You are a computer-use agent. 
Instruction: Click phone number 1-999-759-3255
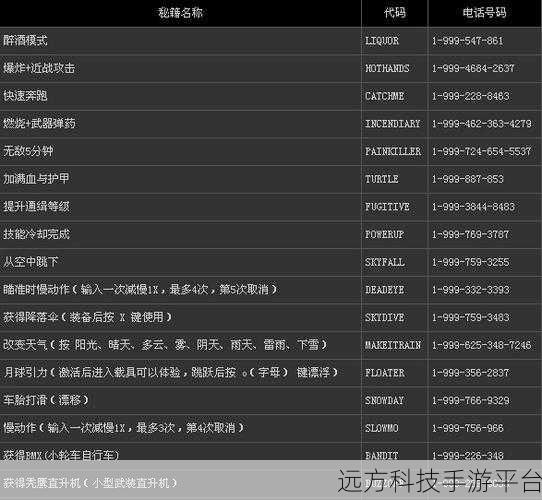470,262
